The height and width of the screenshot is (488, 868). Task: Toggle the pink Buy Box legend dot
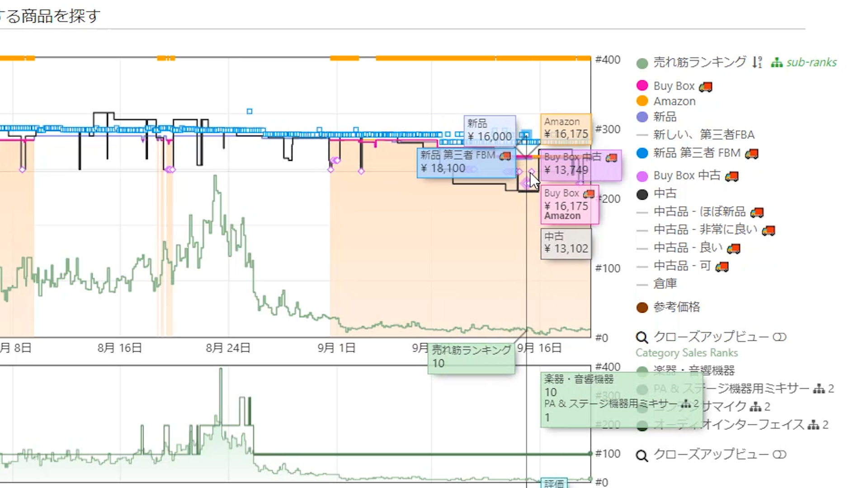click(x=642, y=85)
